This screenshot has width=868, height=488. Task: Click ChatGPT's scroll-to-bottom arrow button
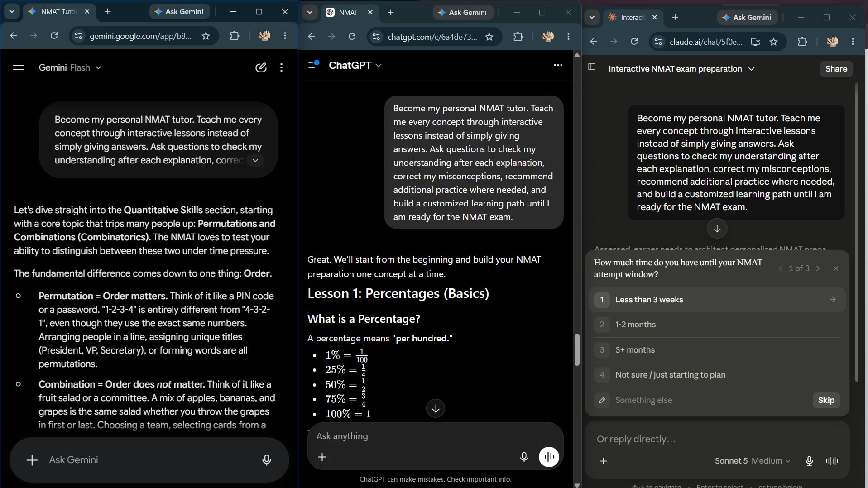(x=436, y=409)
